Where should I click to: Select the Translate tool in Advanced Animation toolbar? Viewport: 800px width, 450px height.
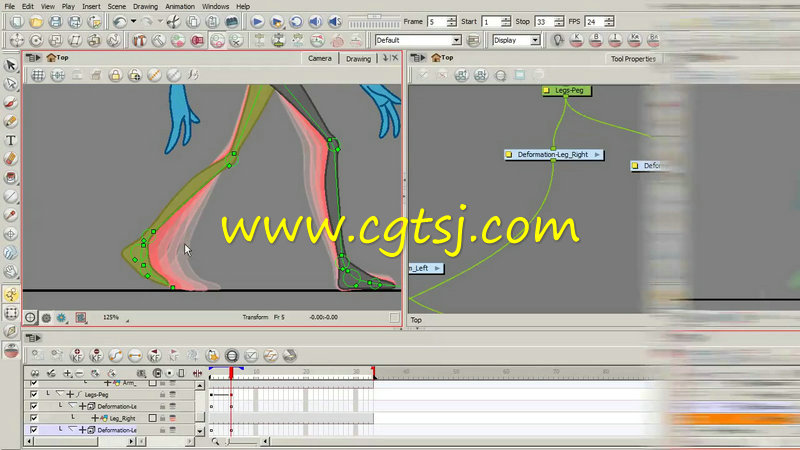coord(17,40)
